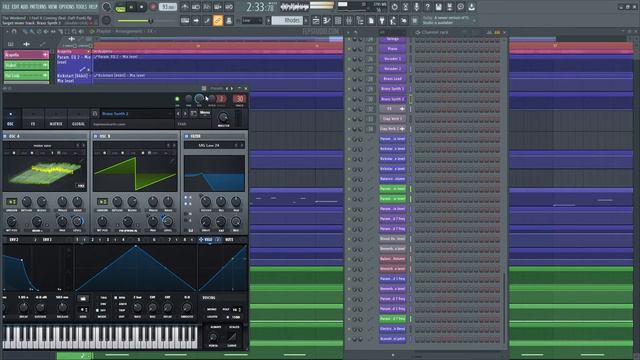
Task: Toggle the pattern/song mode switch
Action: coord(120,7)
